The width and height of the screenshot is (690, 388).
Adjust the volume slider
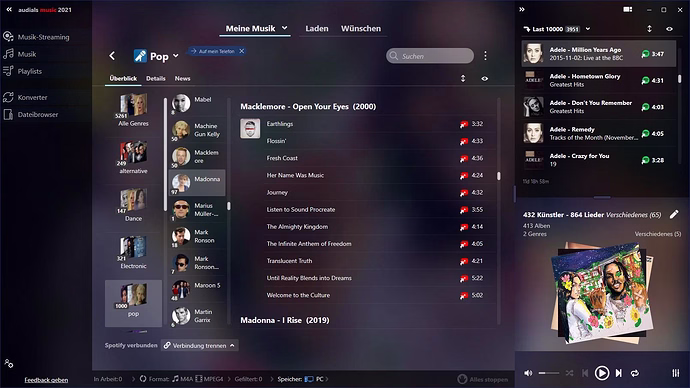549,373
